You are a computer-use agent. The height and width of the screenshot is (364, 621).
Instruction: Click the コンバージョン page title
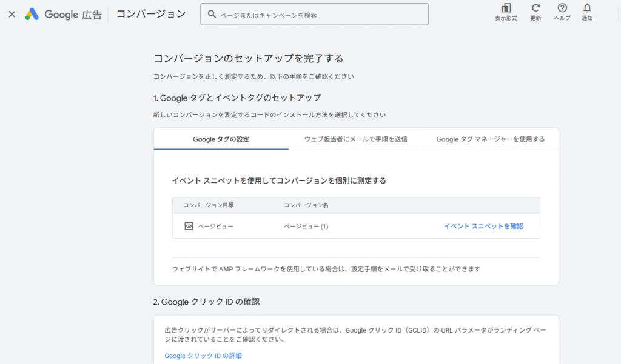point(150,14)
